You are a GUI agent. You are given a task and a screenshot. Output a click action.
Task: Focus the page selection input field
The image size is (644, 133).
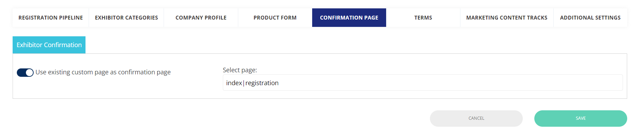pyautogui.click(x=423, y=83)
